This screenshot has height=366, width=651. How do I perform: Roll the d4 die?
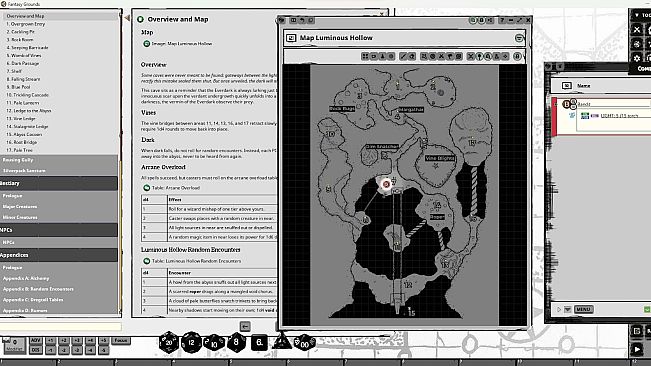[281, 342]
